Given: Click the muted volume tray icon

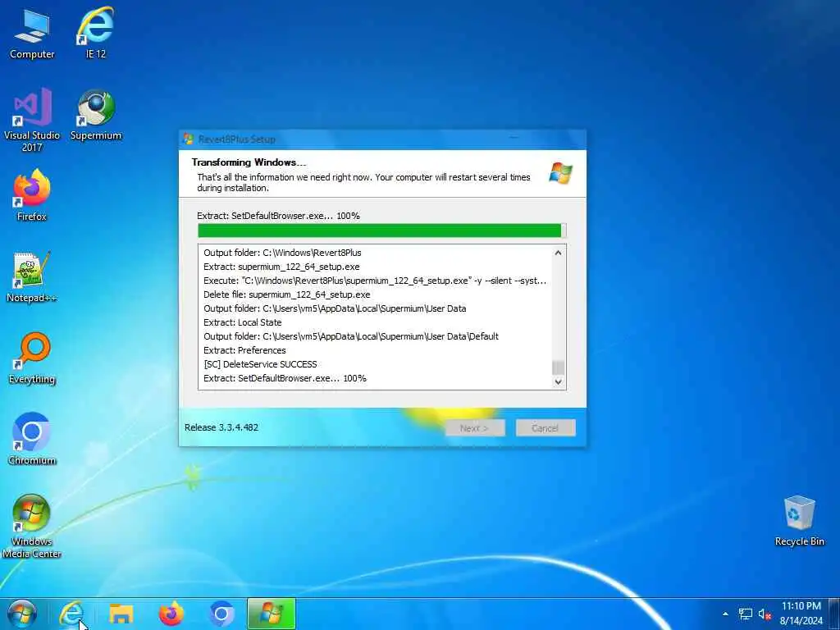Looking at the screenshot, I should tap(765, 614).
